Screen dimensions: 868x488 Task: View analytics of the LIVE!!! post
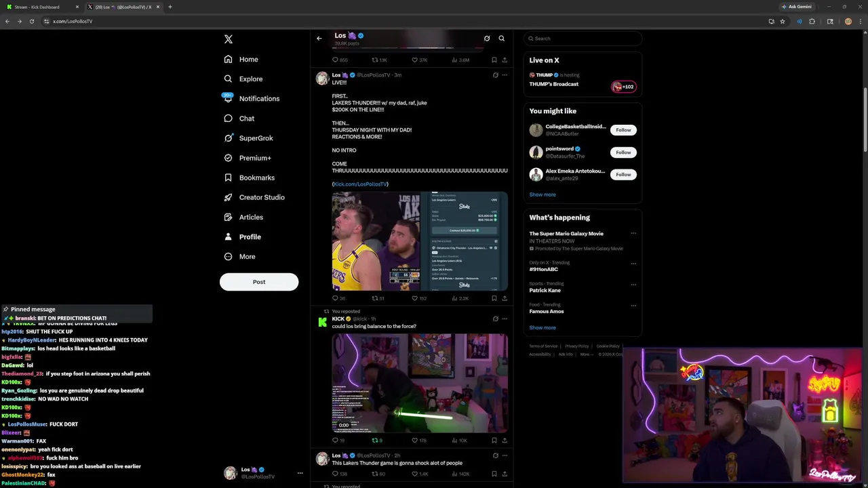(460, 298)
